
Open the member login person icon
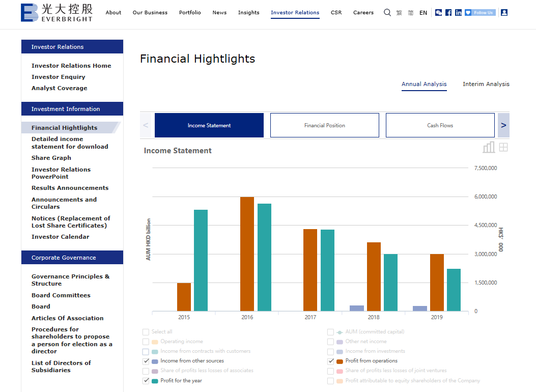tap(504, 12)
